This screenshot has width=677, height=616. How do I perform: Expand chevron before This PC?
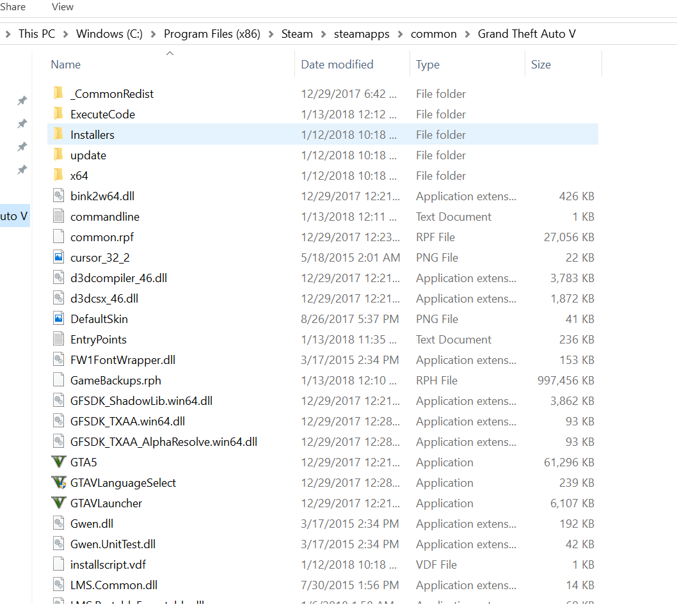[x=8, y=34]
